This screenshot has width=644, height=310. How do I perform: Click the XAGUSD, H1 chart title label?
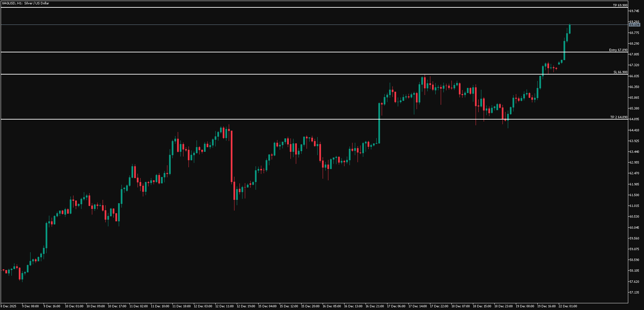[x=25, y=3]
